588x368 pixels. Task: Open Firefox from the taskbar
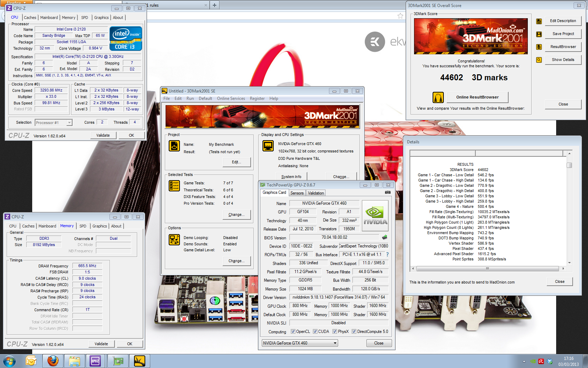click(53, 361)
